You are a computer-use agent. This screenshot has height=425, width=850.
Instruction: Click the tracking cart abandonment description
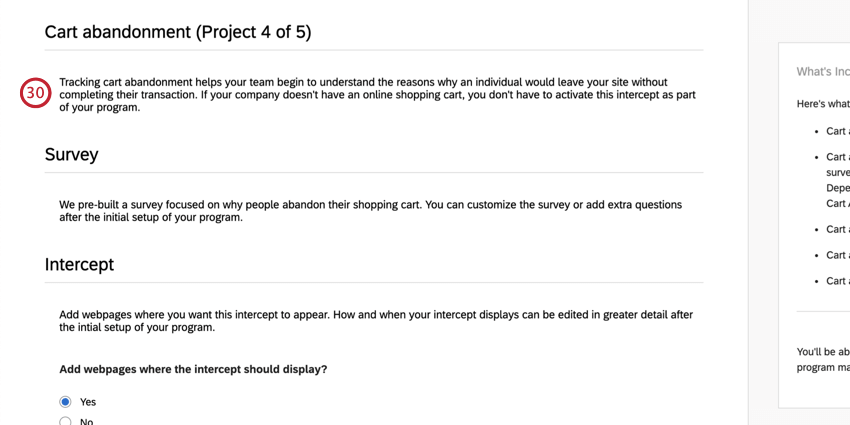377,95
